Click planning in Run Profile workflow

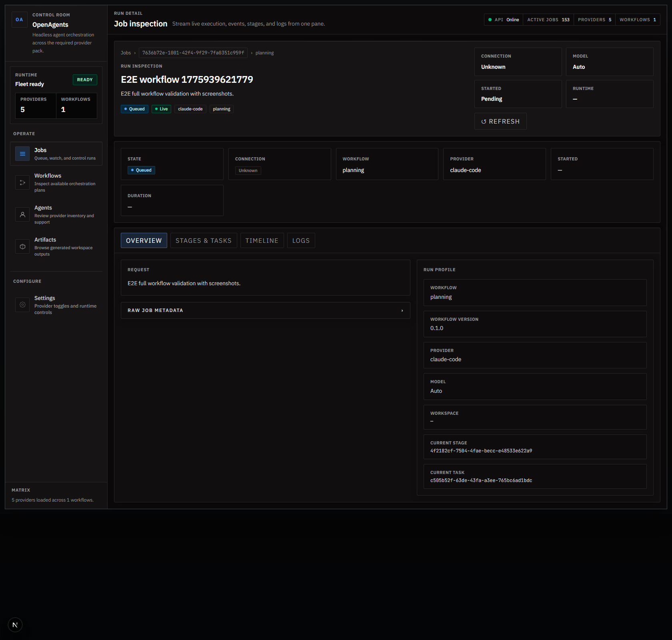(441, 297)
